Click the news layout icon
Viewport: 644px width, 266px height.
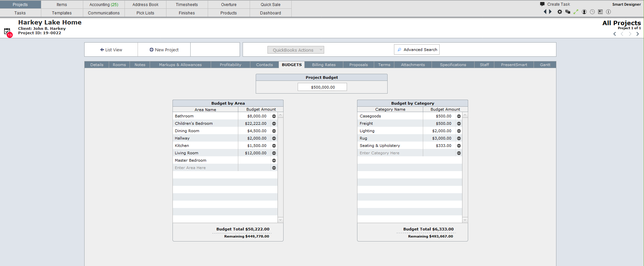600,12
